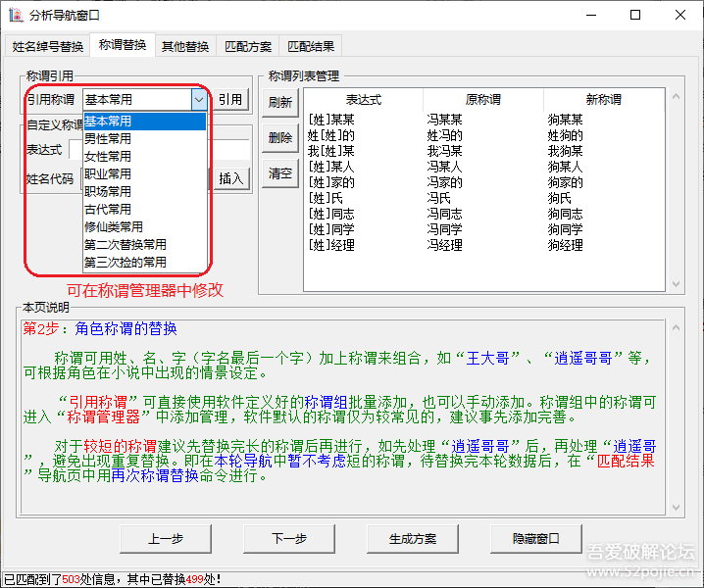Click the 引用 button
This screenshot has height=588, width=704.
coord(230,99)
